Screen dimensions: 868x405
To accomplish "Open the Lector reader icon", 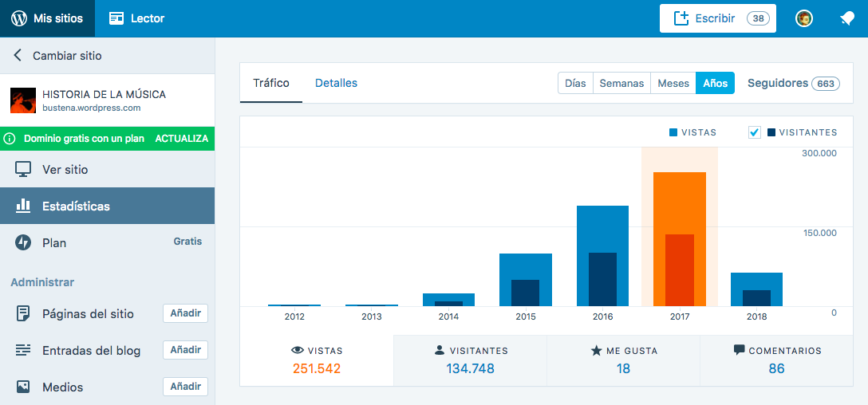I will pyautogui.click(x=116, y=18).
